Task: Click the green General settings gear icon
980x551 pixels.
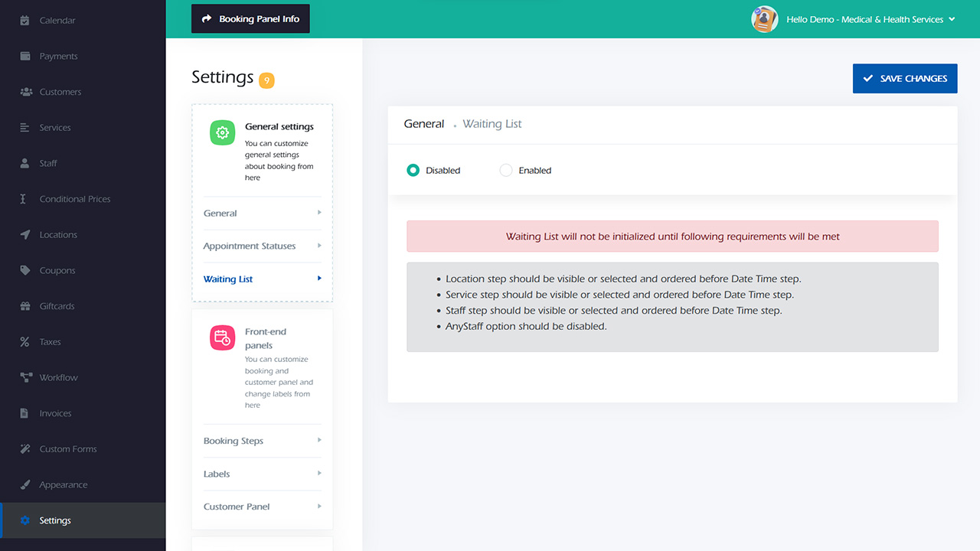Action: pos(222,132)
